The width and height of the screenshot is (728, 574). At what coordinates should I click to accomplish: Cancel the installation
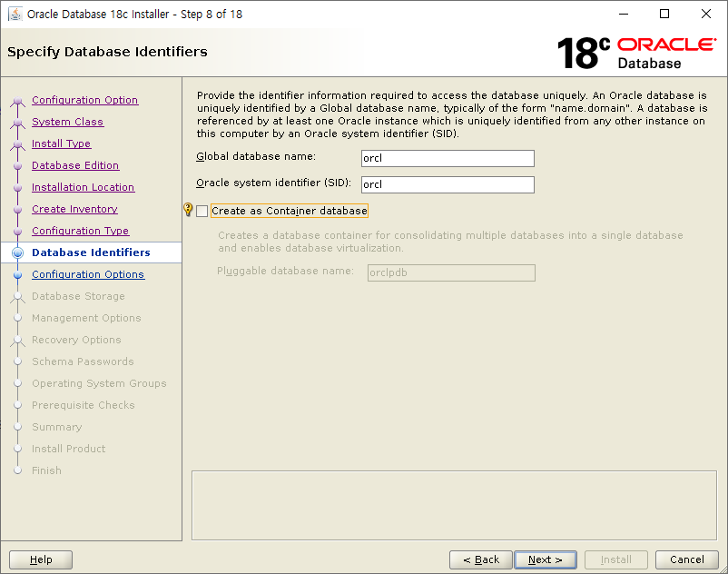click(686, 559)
